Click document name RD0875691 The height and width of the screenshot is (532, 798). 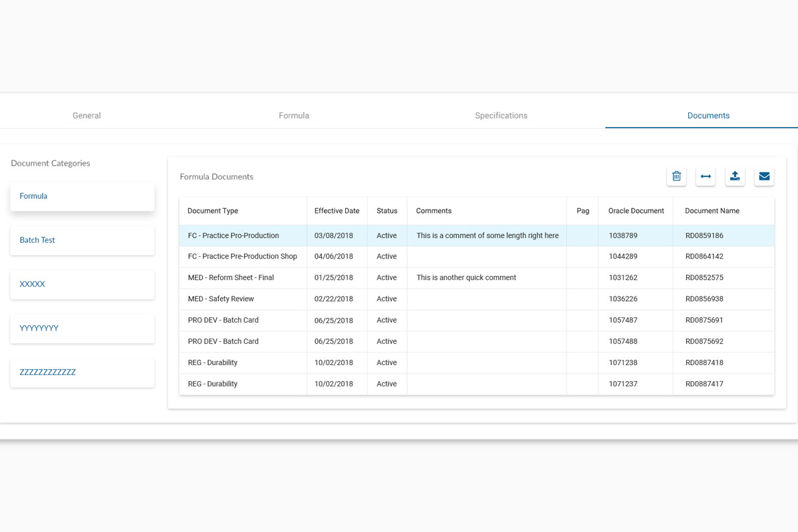[704, 321]
